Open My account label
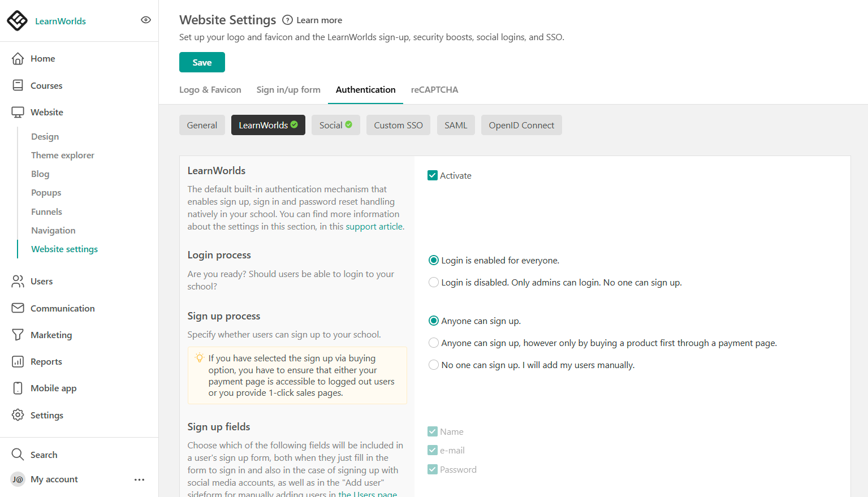 tap(54, 479)
